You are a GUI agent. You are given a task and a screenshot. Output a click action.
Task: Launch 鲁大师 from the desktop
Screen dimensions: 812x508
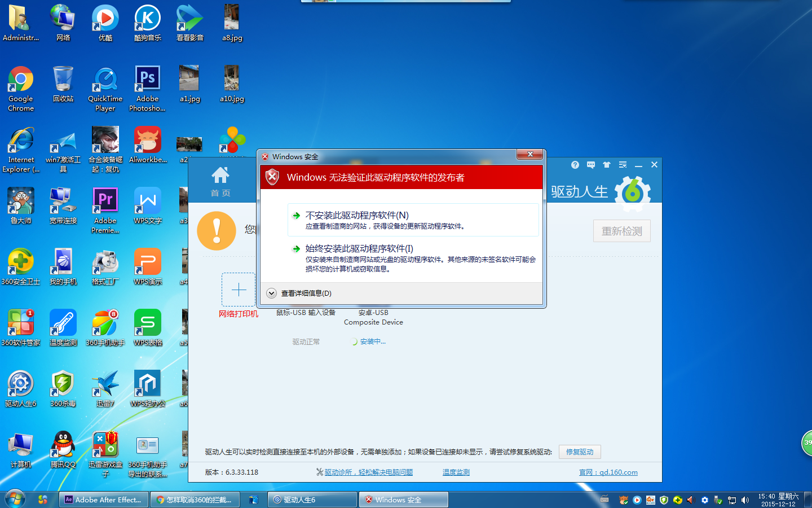(x=21, y=206)
